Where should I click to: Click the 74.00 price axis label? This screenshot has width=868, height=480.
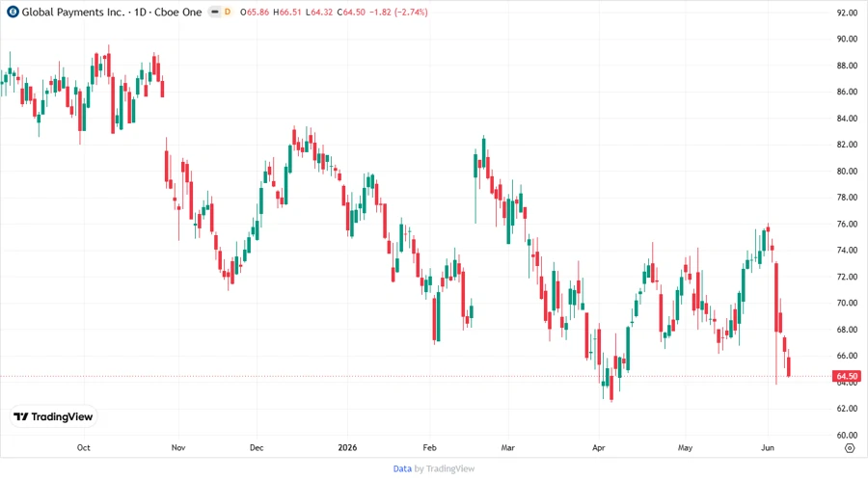[847, 250]
